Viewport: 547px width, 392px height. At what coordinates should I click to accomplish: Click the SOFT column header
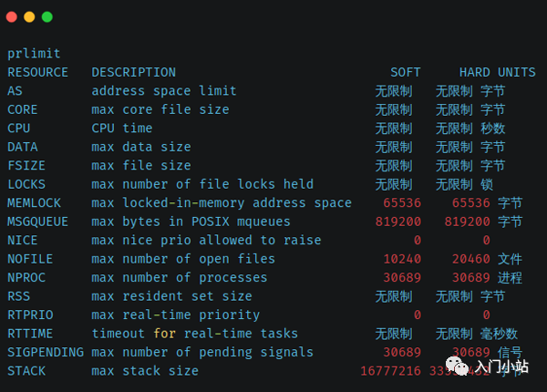click(x=406, y=72)
